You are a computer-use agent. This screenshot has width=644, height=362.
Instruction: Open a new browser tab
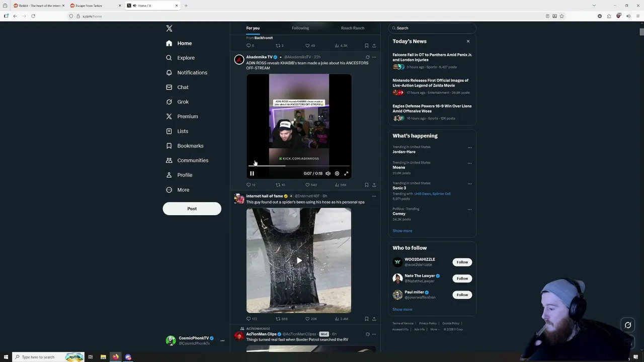point(186,6)
